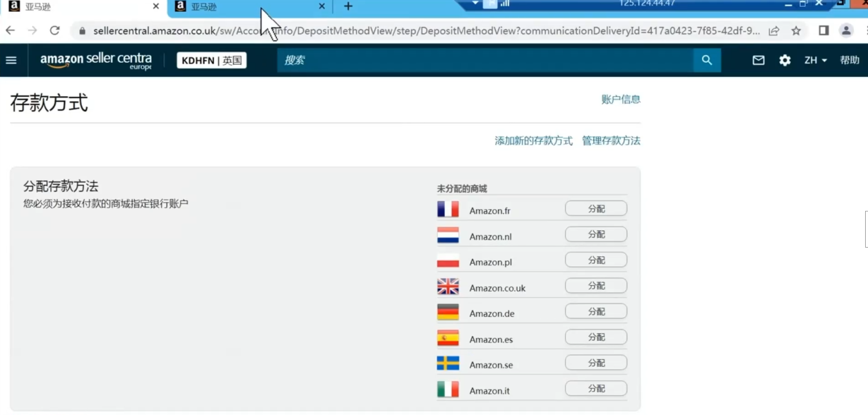Image resolution: width=868 pixels, height=415 pixels.
Task: Reload the page in the browser
Action: point(55,31)
